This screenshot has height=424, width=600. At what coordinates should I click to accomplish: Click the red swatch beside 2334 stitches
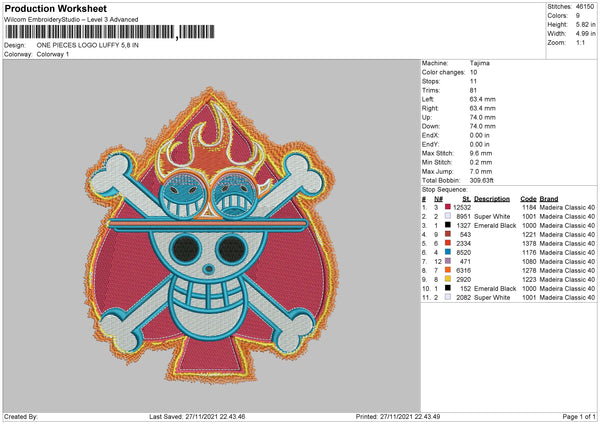(x=448, y=243)
